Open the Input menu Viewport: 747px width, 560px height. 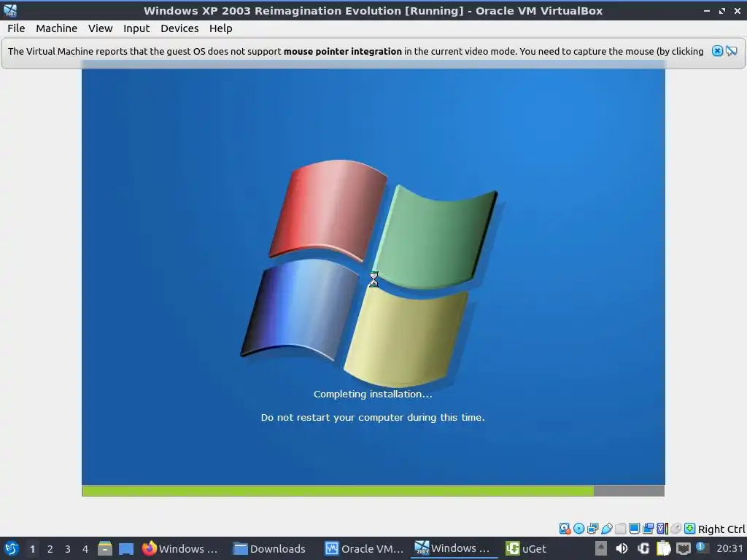(136, 28)
